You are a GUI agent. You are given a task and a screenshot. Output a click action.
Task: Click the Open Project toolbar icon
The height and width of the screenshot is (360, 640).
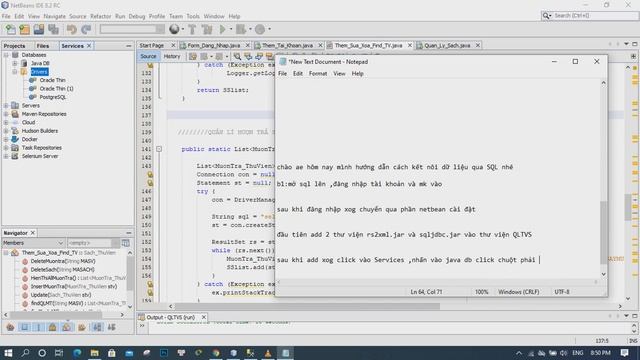point(39,29)
